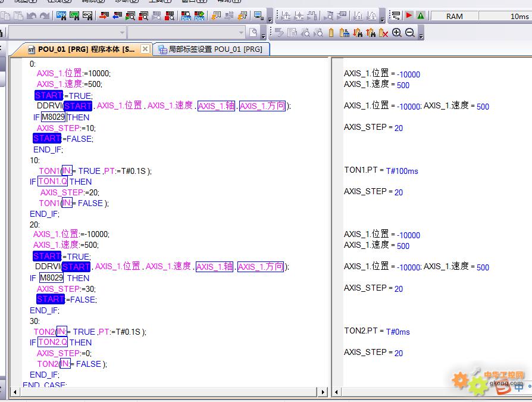Click the memory chip connection icon
The width and height of the screenshot is (532, 402).
tap(396, 15)
